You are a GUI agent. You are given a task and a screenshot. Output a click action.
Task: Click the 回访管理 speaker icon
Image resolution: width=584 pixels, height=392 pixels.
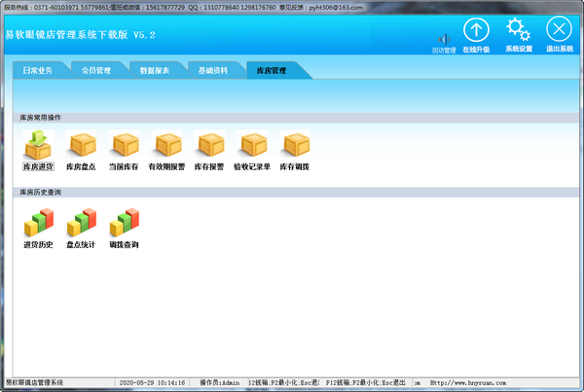(444, 39)
